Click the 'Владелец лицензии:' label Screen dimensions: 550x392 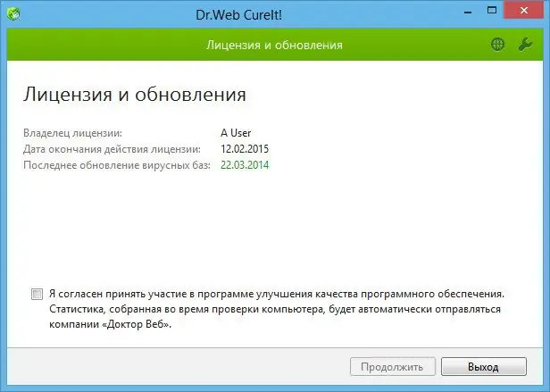pos(72,133)
